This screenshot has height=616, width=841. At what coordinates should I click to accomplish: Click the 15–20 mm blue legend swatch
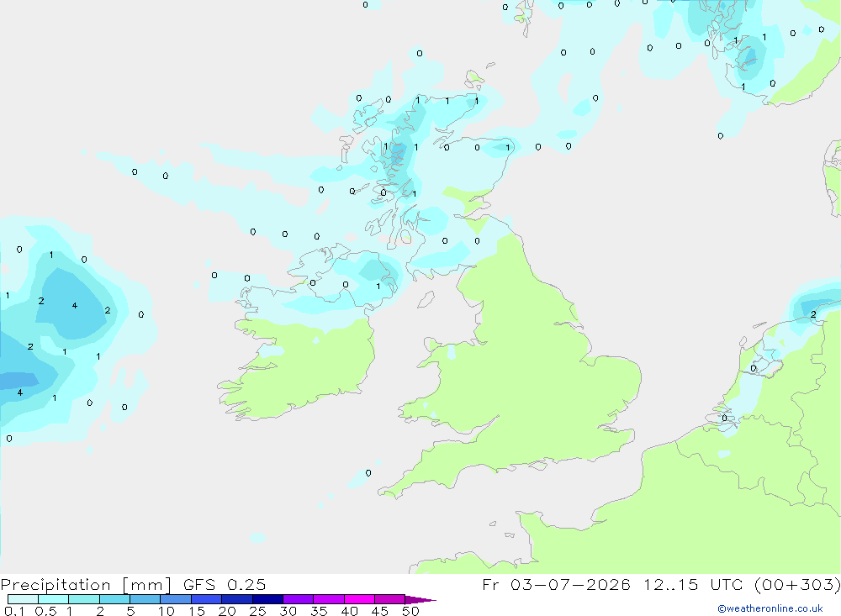(x=206, y=599)
